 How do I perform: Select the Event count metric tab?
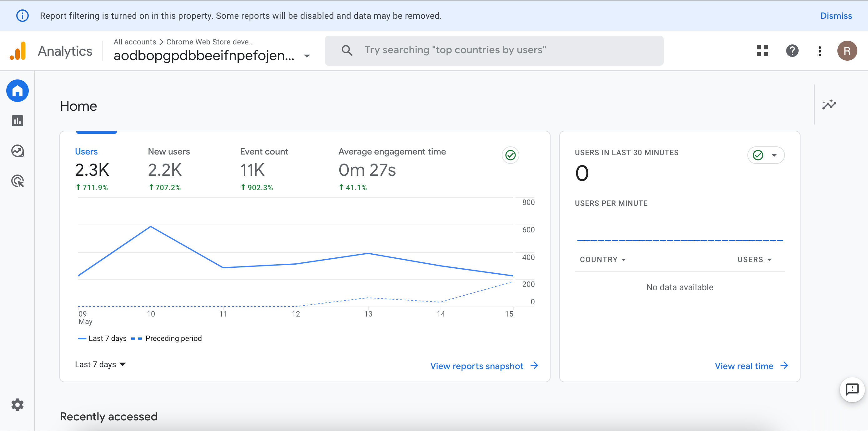click(x=264, y=169)
